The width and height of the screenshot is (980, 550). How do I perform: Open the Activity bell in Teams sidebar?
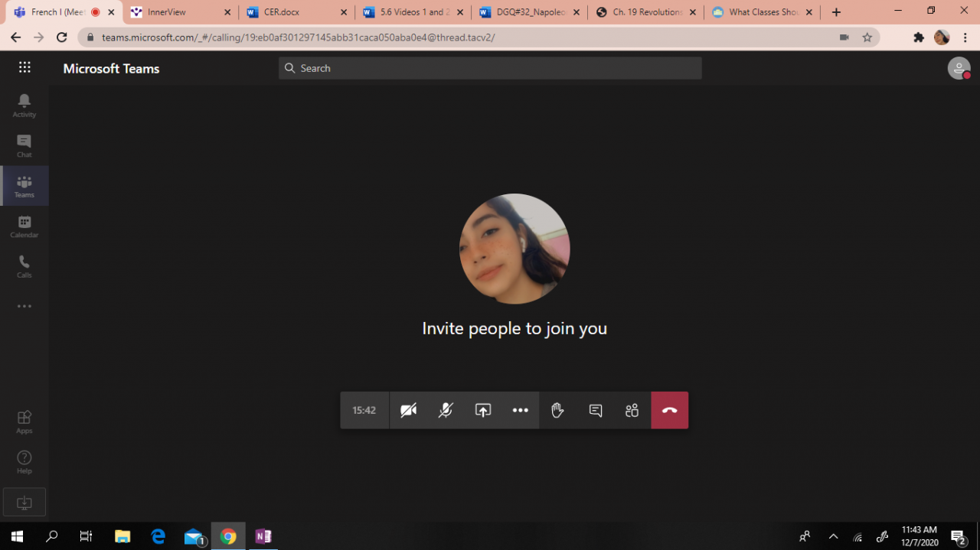24,106
